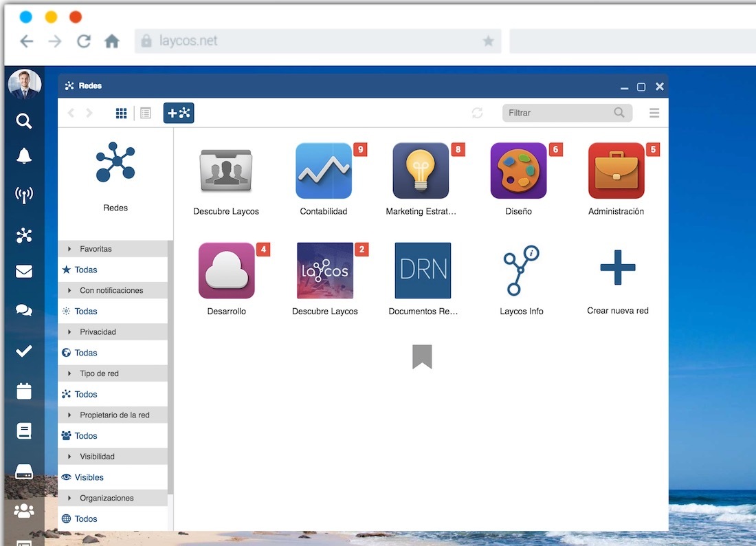Select Todas under Con notificaciones
The image size is (756, 546).
tap(86, 312)
